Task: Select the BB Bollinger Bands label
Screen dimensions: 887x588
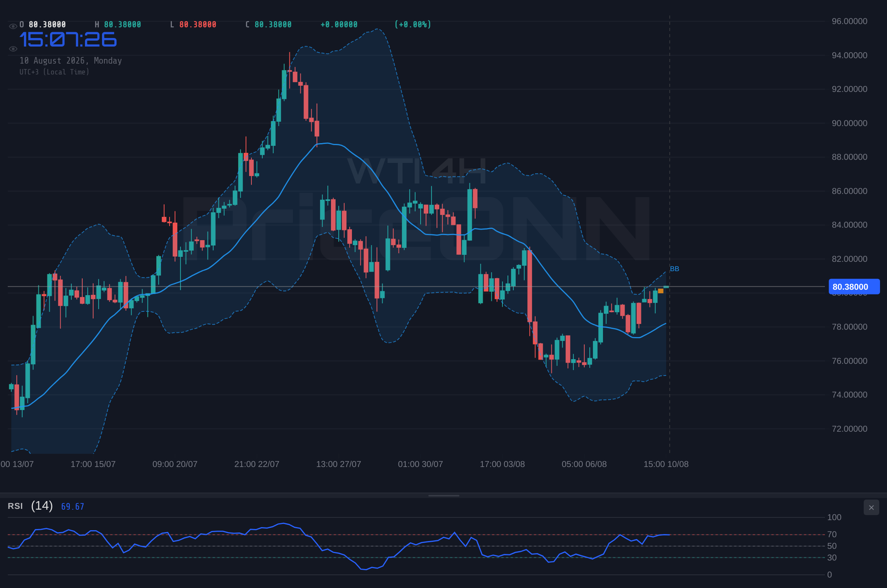Action: click(x=674, y=269)
